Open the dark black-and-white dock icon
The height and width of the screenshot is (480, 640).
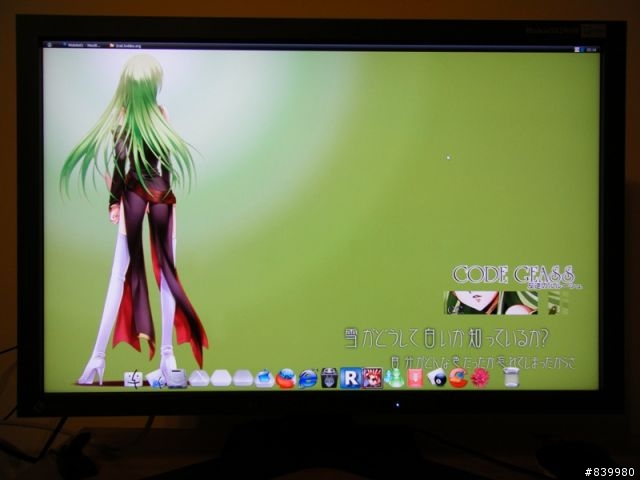[x=329, y=378]
